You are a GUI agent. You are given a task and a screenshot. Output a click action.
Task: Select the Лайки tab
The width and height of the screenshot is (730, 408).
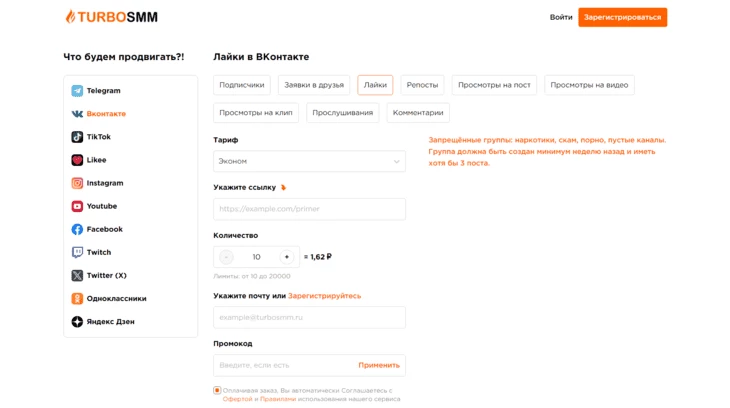(375, 85)
